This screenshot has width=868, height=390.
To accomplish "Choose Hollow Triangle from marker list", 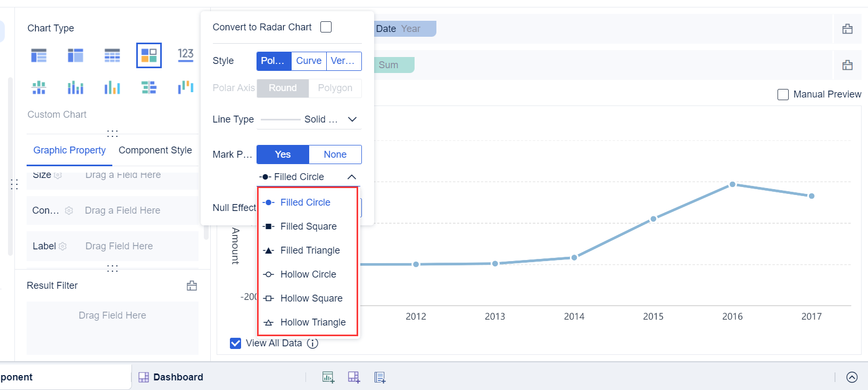I will [313, 322].
